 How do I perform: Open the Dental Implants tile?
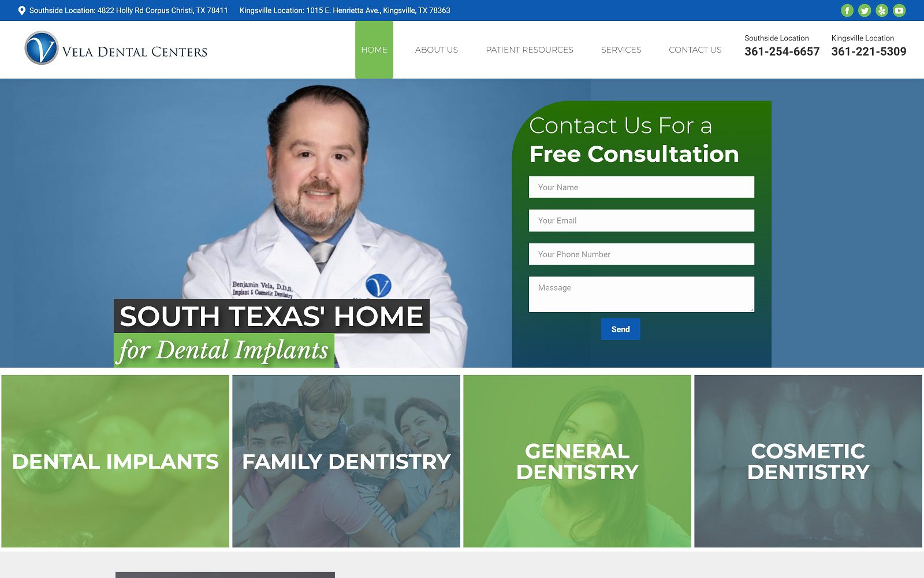[115, 461]
